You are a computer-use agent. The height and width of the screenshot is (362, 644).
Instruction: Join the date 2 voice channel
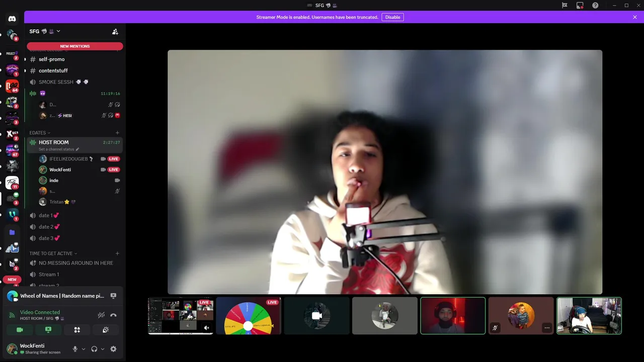[74, 227]
